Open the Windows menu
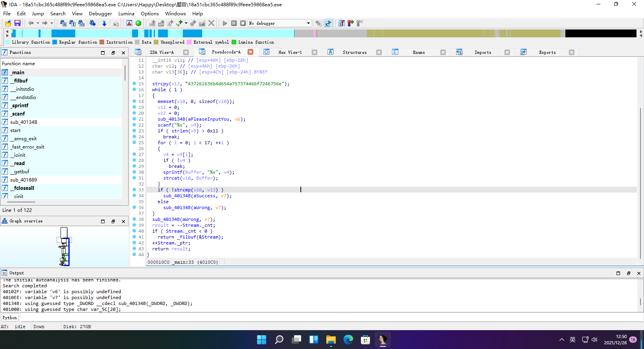The width and height of the screenshot is (644, 349). (x=175, y=13)
